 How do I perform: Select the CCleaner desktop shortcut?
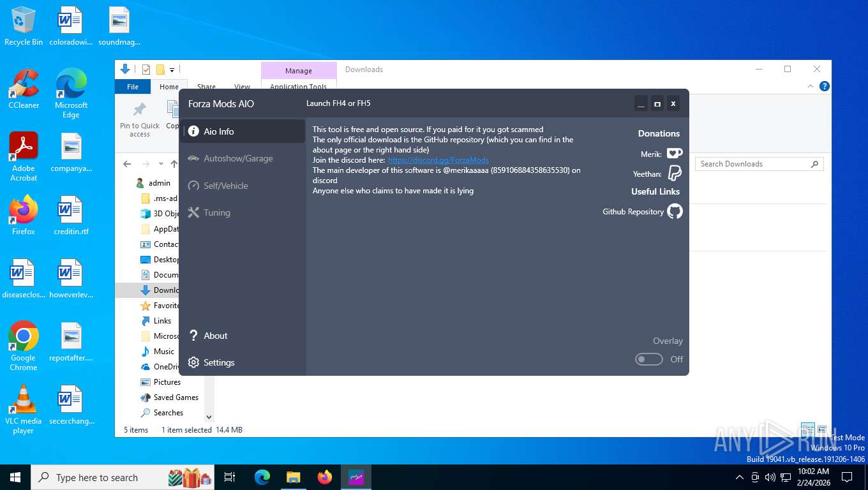24,89
